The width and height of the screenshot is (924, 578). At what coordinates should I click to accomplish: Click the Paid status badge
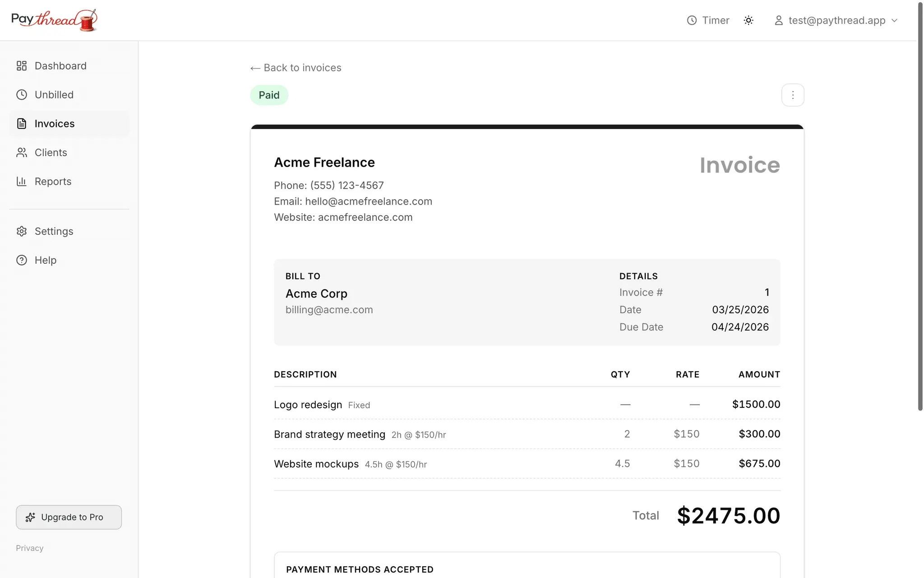(269, 95)
